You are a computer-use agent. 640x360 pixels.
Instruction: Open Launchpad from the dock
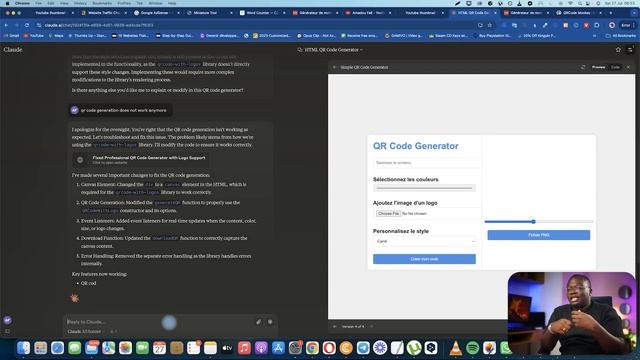[40, 348]
